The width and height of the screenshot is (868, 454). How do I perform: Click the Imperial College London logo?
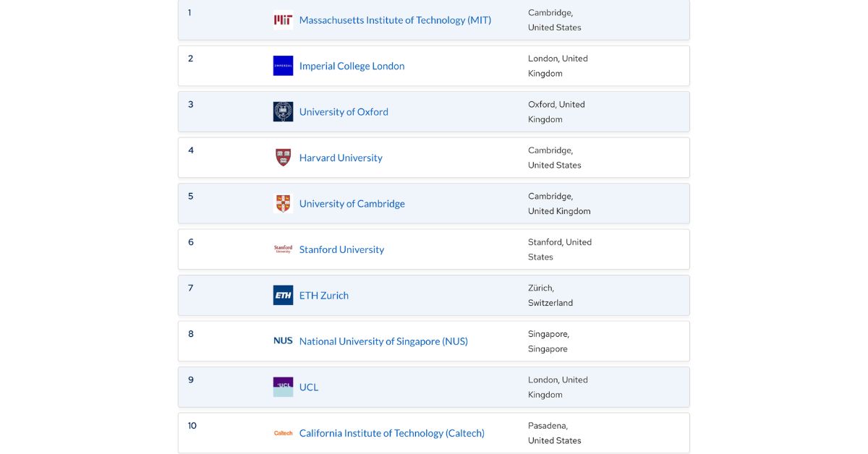(x=283, y=66)
